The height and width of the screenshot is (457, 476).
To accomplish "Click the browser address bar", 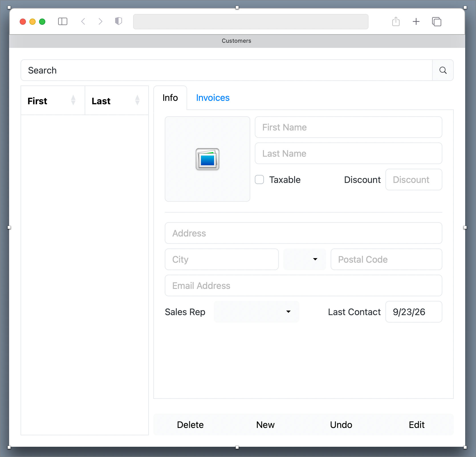I will point(251,22).
